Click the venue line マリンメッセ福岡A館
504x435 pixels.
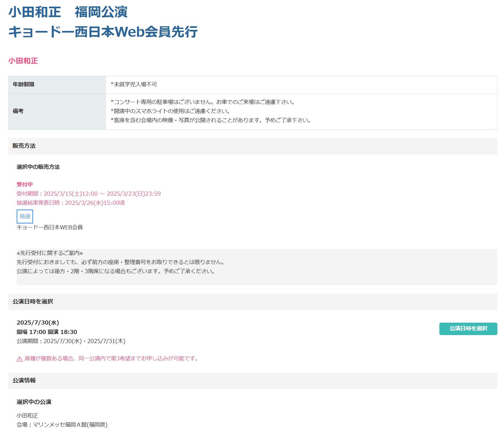(x=62, y=425)
